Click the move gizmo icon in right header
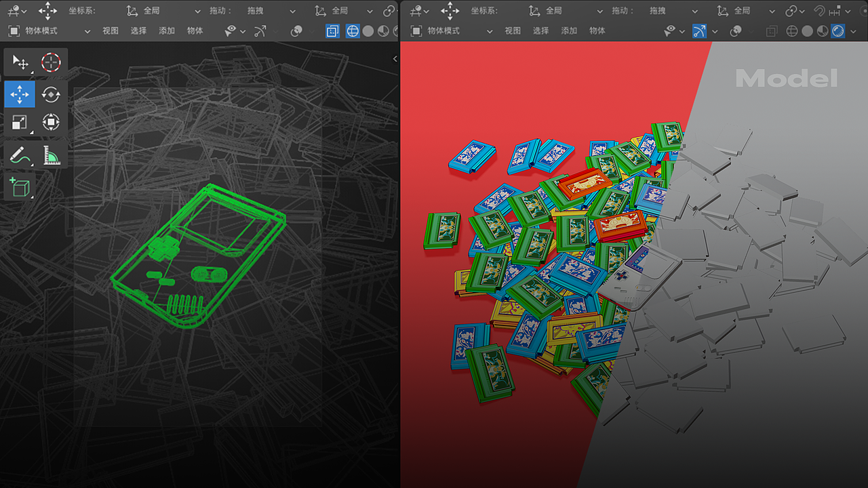868x488 pixels. (450, 11)
